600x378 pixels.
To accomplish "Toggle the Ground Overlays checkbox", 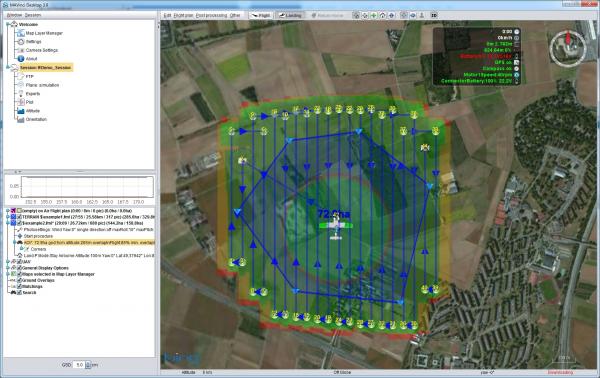I will 19,280.
